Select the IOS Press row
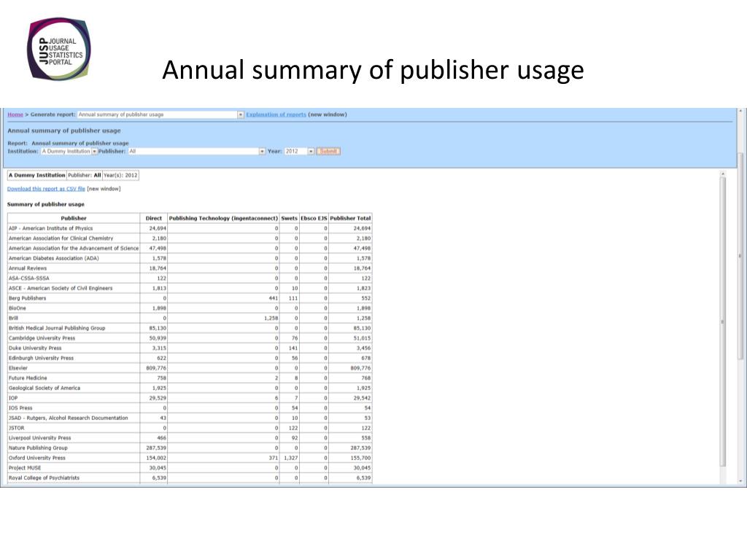Screen dimensions: 747x560 point(190,408)
